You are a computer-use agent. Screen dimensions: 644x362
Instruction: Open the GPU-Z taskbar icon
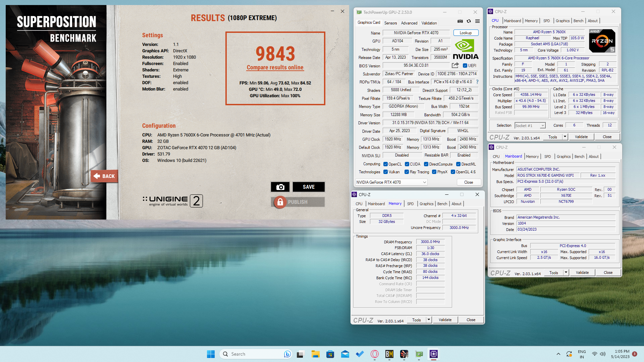click(419, 354)
